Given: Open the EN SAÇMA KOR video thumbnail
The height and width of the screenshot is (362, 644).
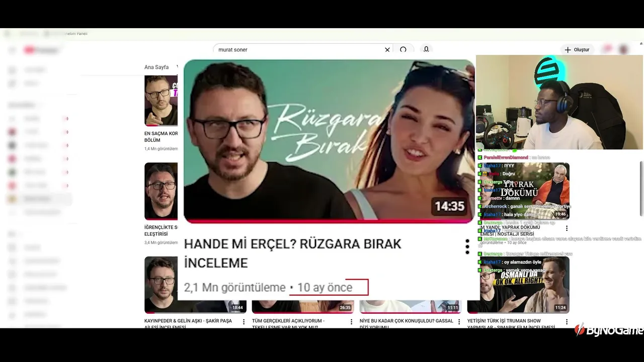Looking at the screenshot, I should click(161, 101).
